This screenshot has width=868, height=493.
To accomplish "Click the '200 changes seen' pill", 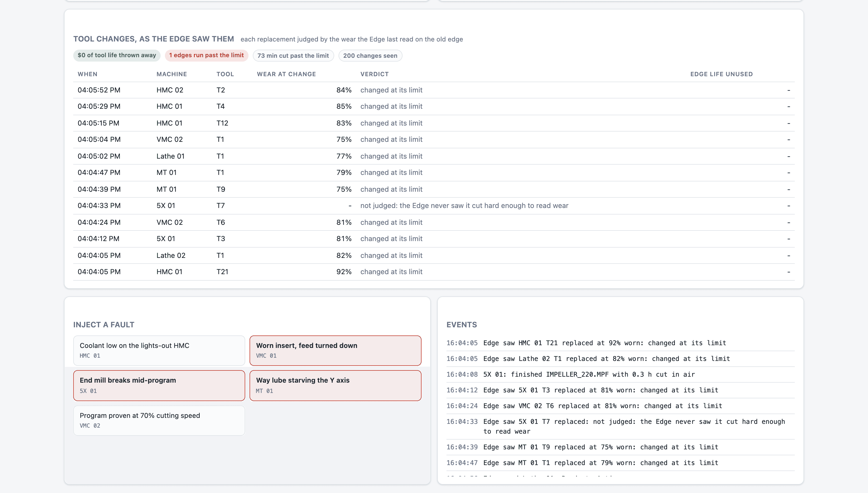I will click(370, 56).
